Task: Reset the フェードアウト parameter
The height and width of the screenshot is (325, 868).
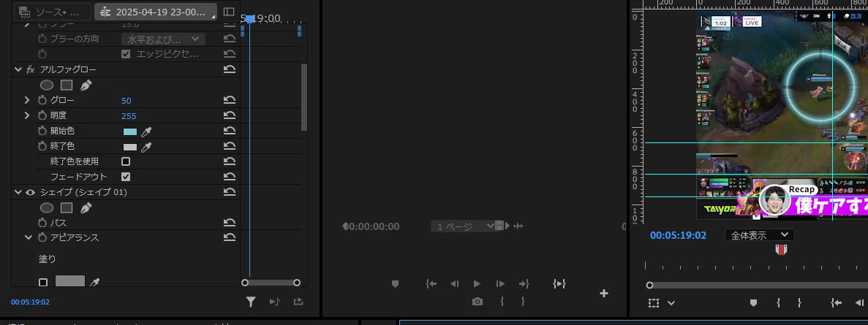Action: click(x=229, y=177)
